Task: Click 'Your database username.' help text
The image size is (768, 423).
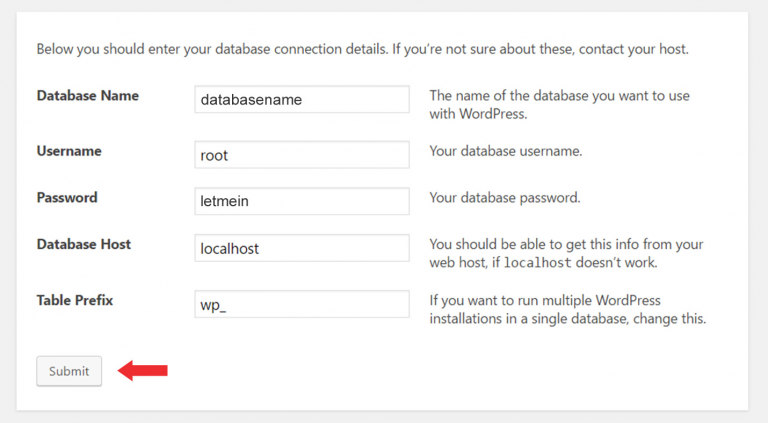Action: [506, 151]
